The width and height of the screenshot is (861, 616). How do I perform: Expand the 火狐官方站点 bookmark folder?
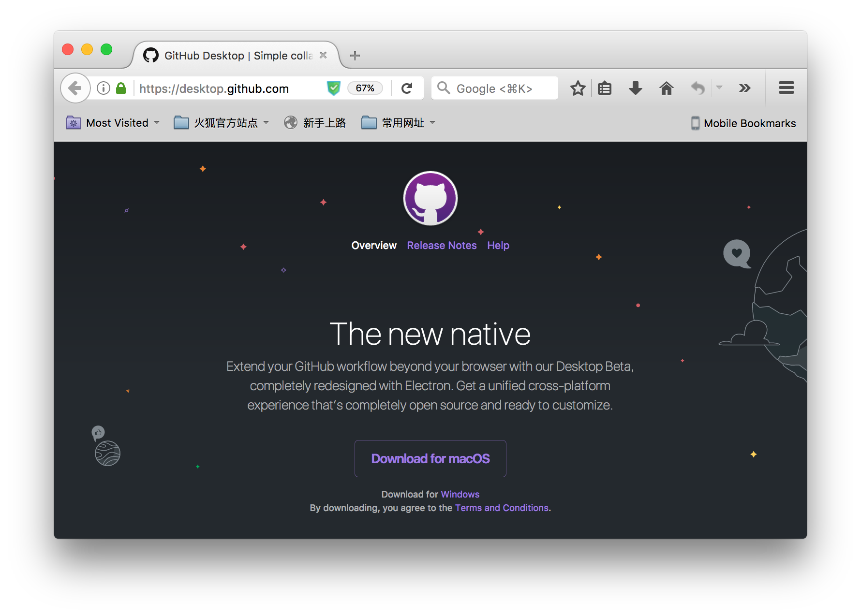pos(221,123)
